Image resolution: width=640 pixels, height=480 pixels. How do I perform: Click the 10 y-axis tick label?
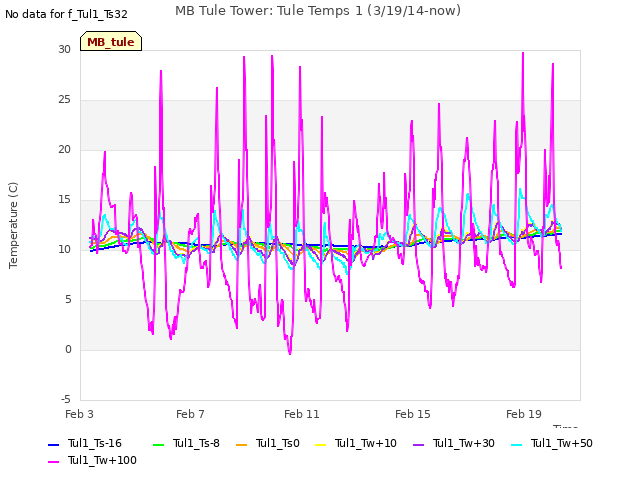click(64, 249)
